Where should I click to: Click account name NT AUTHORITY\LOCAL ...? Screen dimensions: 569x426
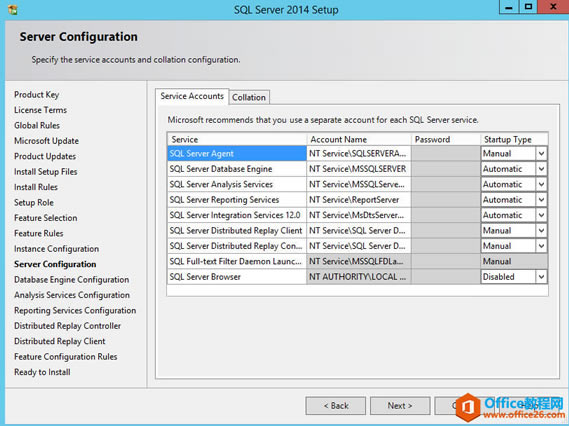(359, 277)
